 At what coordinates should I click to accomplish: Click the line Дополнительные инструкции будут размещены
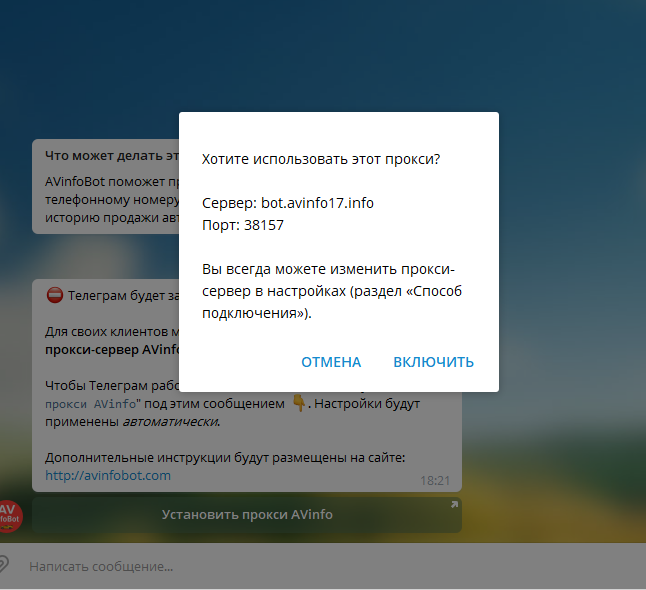tap(225, 458)
